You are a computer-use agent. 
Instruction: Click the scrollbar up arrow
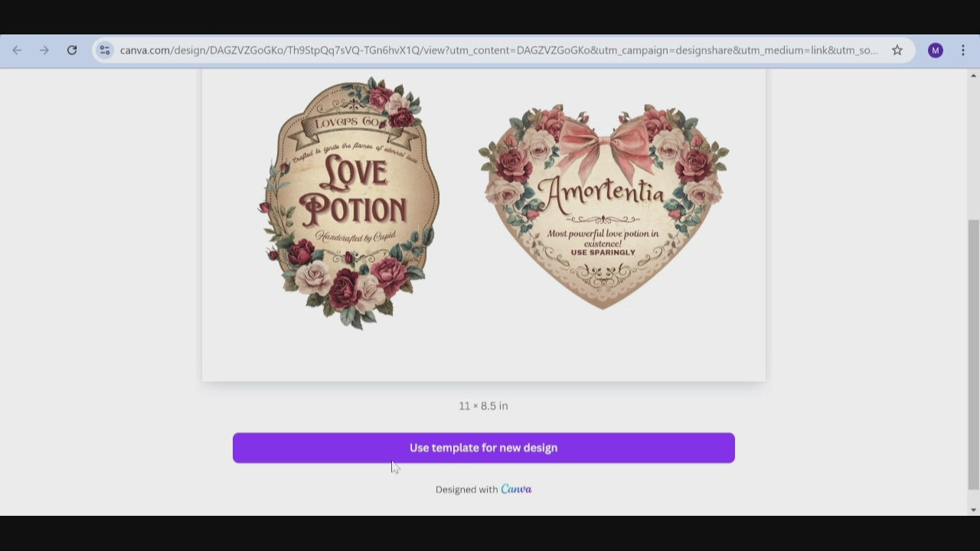973,76
